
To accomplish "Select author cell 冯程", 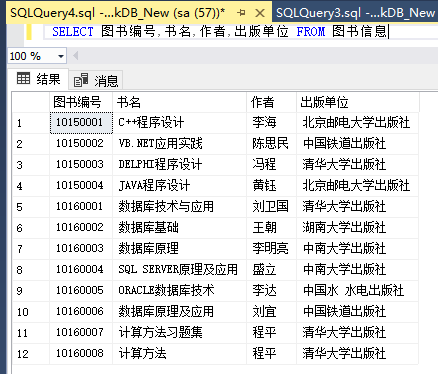I will (x=272, y=165).
